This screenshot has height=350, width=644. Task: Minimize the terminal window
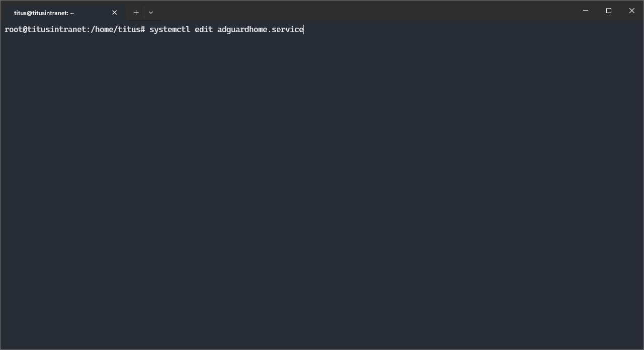tap(586, 11)
